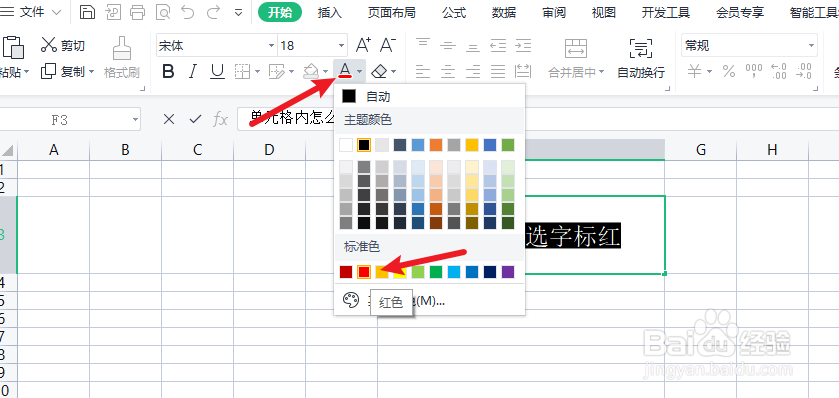
Task: Click the eraser clear format icon
Action: pyautogui.click(x=379, y=71)
